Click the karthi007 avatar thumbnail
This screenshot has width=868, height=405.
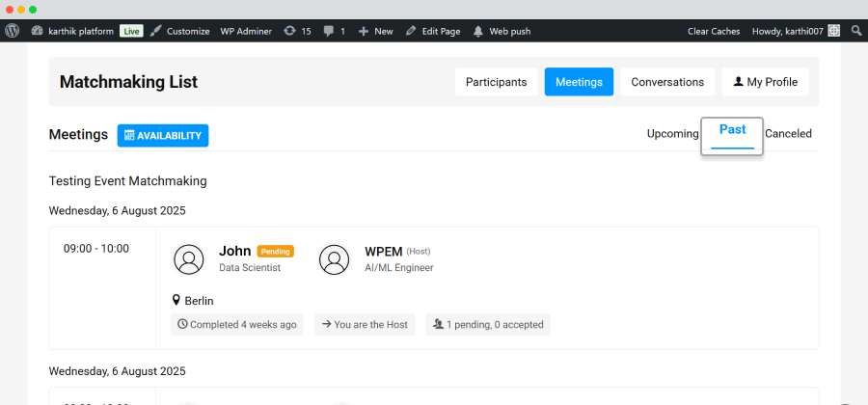[x=833, y=31]
